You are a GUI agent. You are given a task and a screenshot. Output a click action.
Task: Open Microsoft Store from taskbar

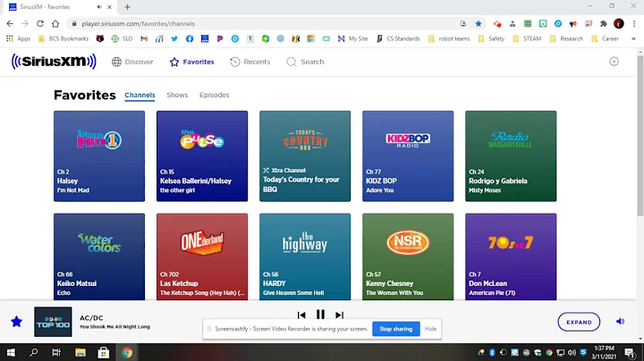(104, 352)
